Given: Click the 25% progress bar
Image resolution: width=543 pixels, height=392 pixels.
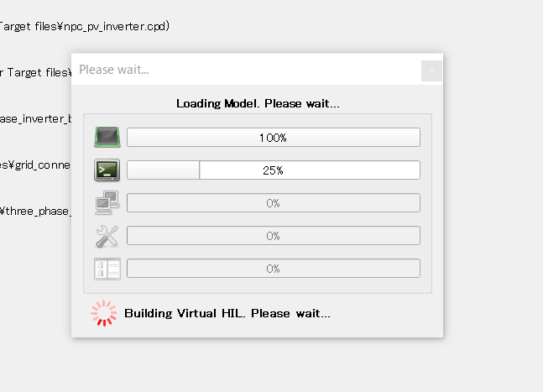Looking at the screenshot, I should (x=273, y=170).
